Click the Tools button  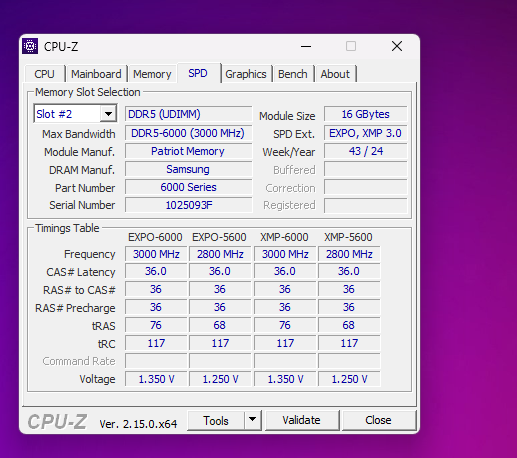[216, 420]
